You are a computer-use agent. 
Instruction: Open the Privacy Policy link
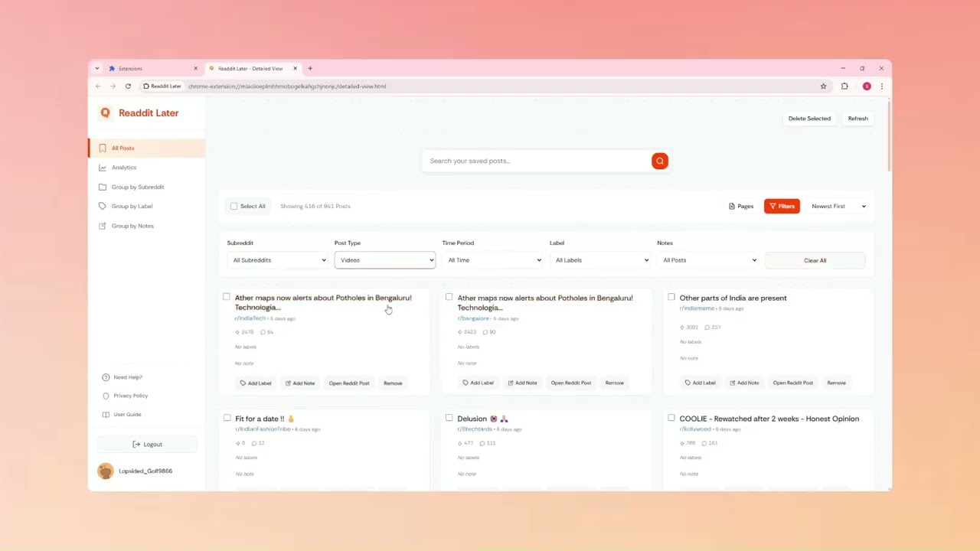click(131, 396)
